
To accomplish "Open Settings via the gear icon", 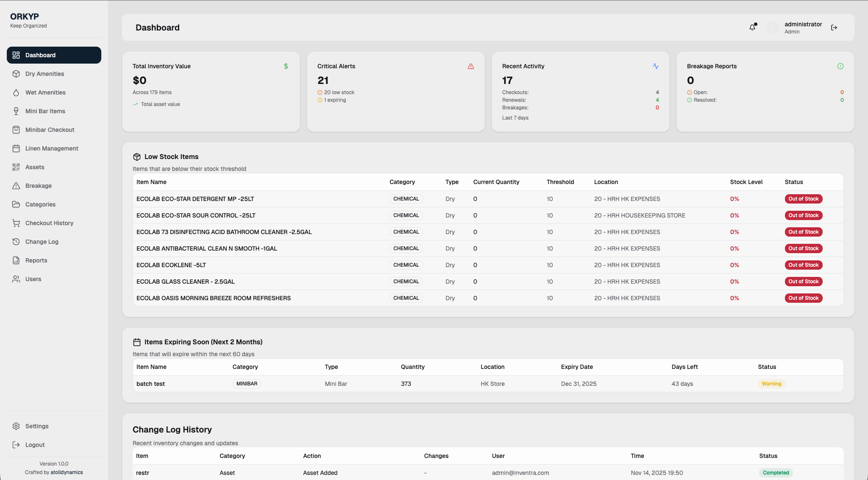I will [16, 426].
